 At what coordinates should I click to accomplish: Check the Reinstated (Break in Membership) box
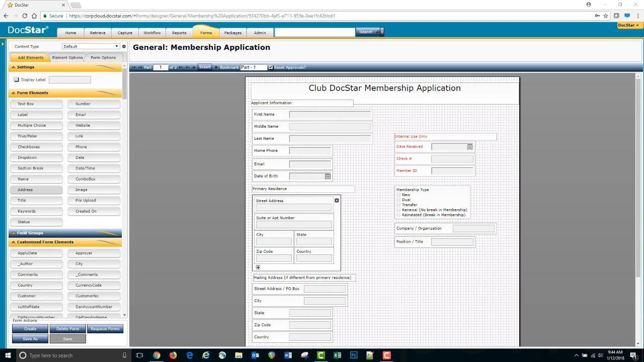(398, 215)
